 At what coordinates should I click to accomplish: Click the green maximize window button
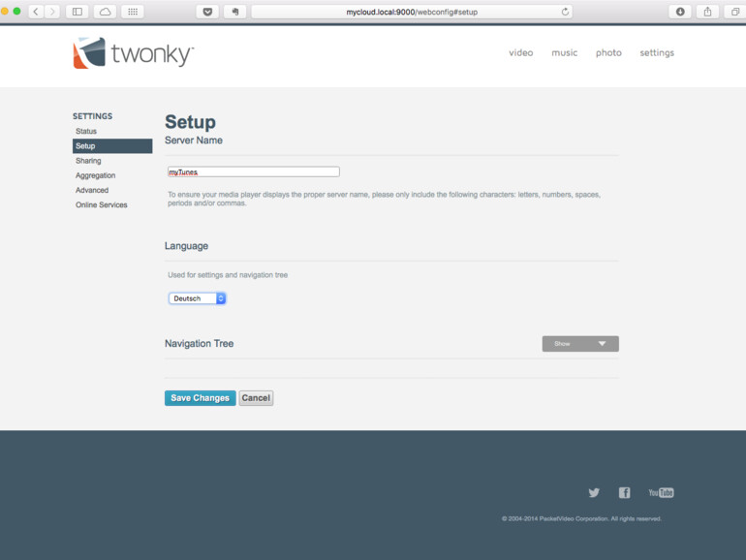pyautogui.click(x=16, y=12)
